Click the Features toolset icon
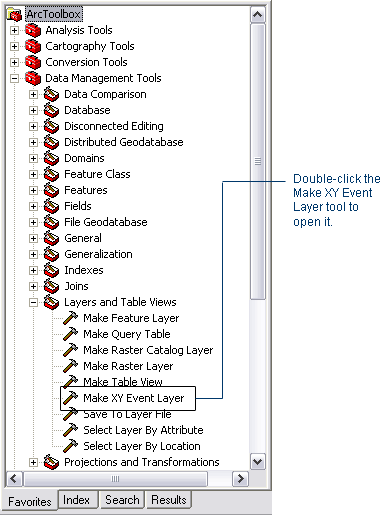 51,190
